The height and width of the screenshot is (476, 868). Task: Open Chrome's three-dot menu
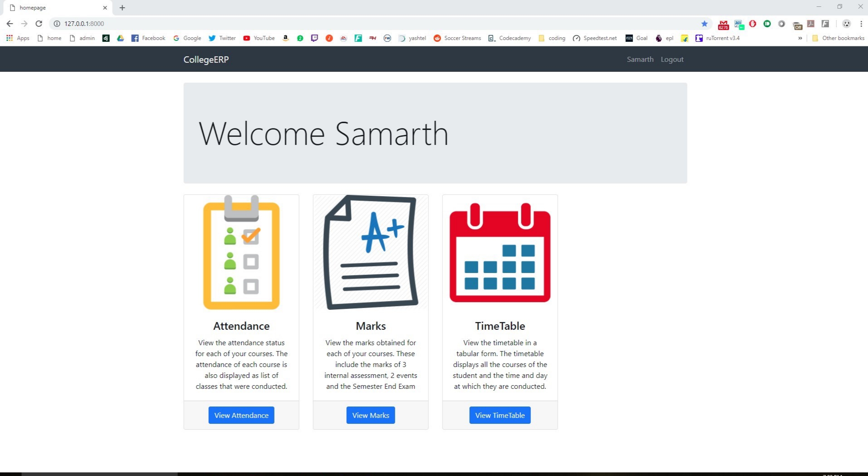click(862, 24)
